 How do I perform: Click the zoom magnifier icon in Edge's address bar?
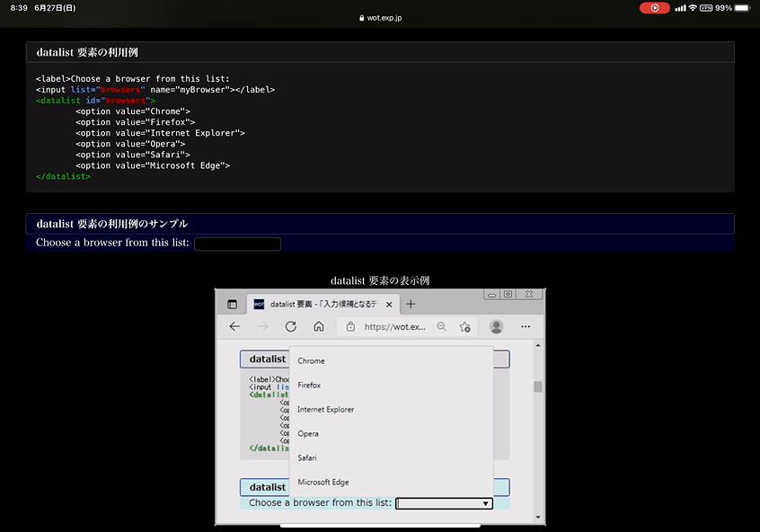pyautogui.click(x=442, y=326)
